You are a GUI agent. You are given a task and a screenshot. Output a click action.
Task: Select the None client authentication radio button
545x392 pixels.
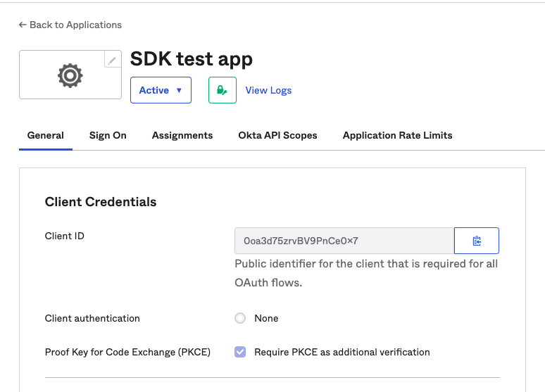point(240,318)
